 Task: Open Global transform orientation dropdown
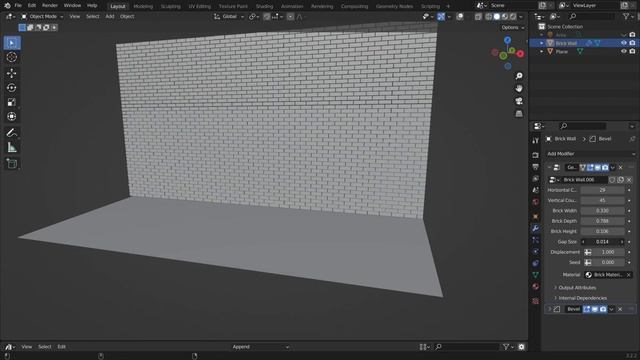(x=229, y=17)
